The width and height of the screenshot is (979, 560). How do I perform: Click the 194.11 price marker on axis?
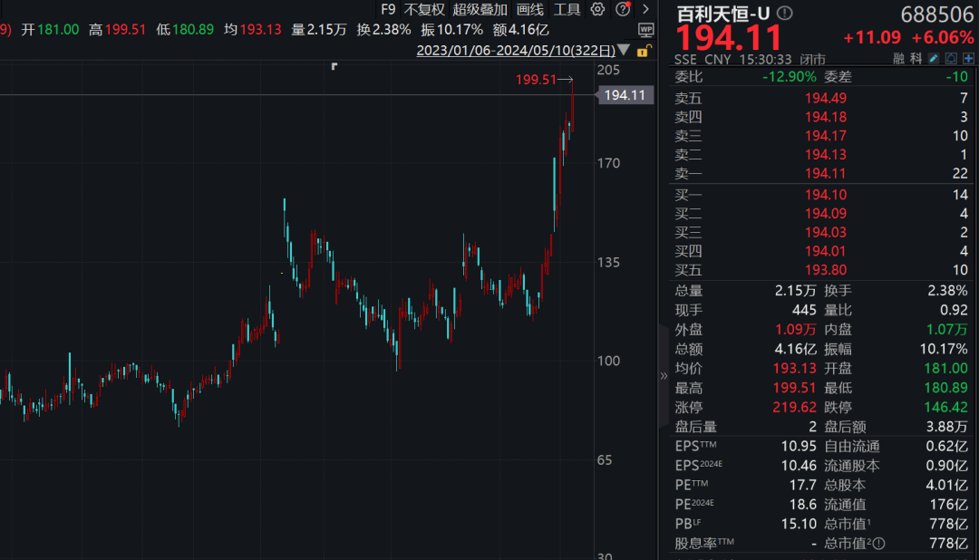[x=625, y=95]
